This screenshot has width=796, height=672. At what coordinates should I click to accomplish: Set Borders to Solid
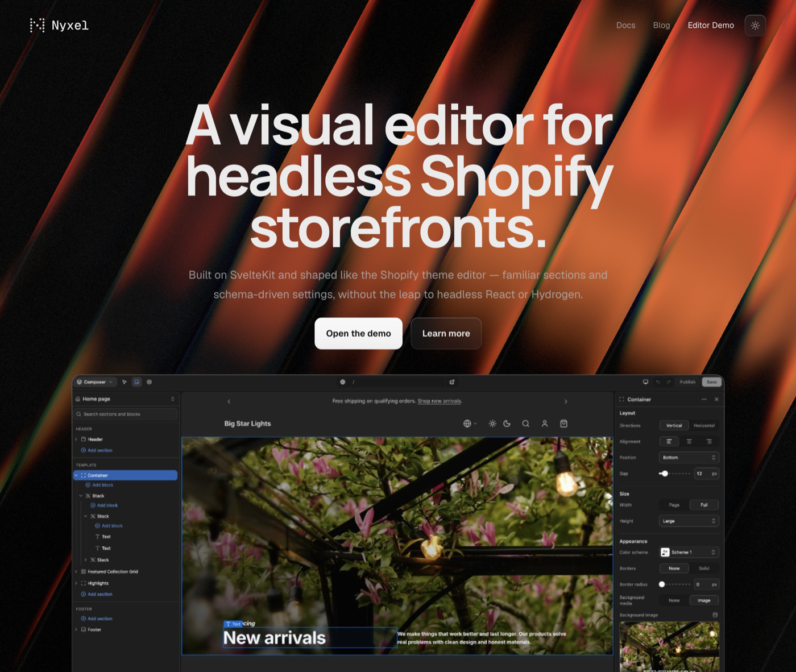704,569
